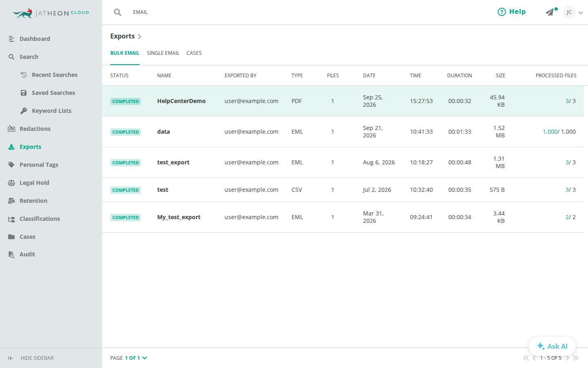Viewport: 588px width, 368px height.
Task: Open the My_test_export row name
Action: tap(179, 217)
